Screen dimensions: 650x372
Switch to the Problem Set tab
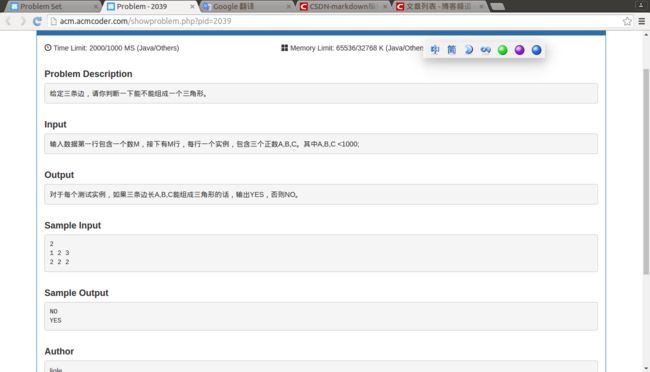(54, 7)
